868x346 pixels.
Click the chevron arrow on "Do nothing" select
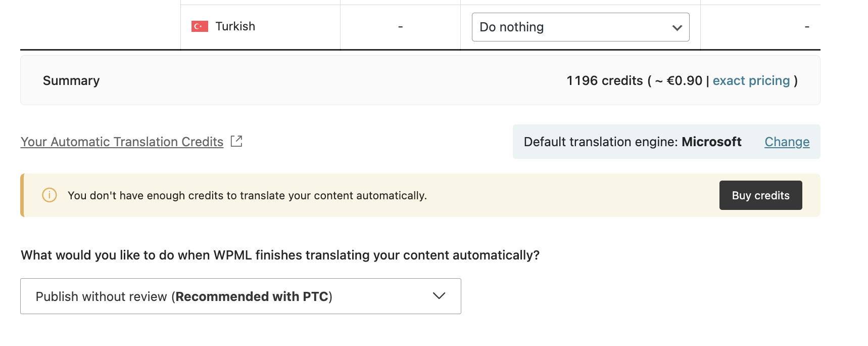click(677, 28)
